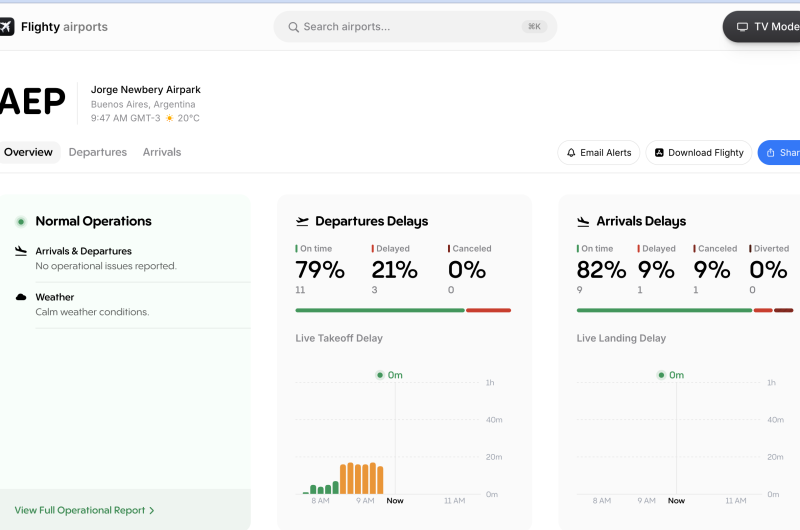Click the search magnifier icon

point(293,27)
